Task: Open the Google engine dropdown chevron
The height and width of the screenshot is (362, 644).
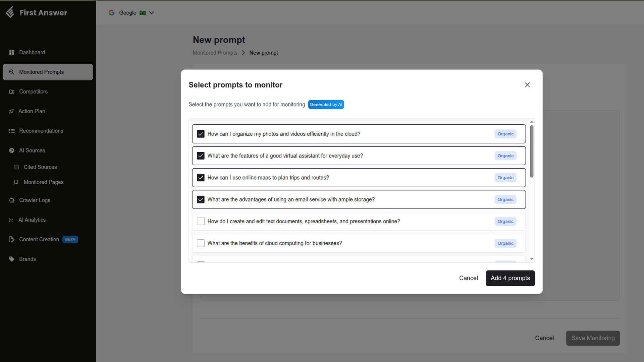Action: click(152, 13)
